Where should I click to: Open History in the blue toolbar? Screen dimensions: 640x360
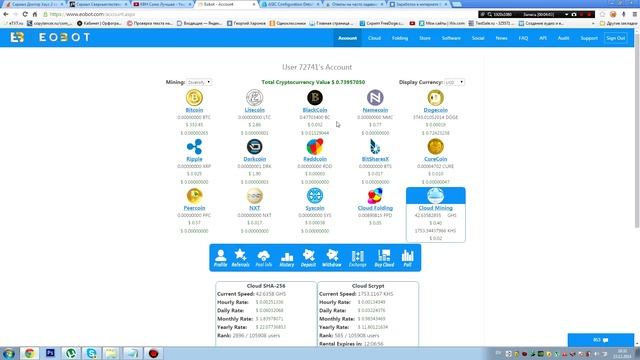287,258
